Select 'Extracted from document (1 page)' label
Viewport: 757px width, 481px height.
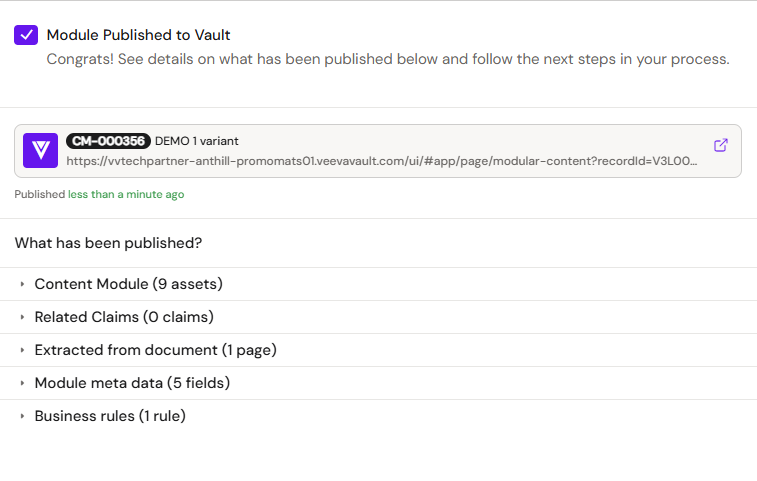(155, 350)
